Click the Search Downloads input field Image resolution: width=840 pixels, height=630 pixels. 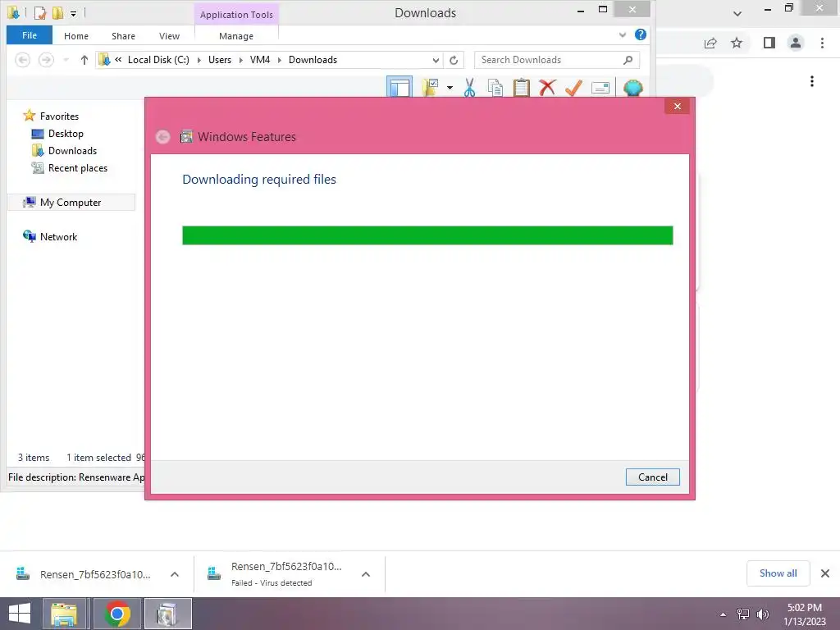[550, 60]
